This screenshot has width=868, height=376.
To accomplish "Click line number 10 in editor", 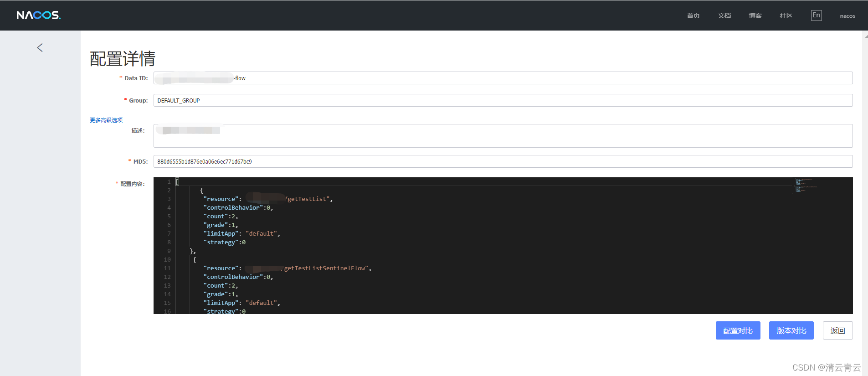I will pyautogui.click(x=167, y=260).
